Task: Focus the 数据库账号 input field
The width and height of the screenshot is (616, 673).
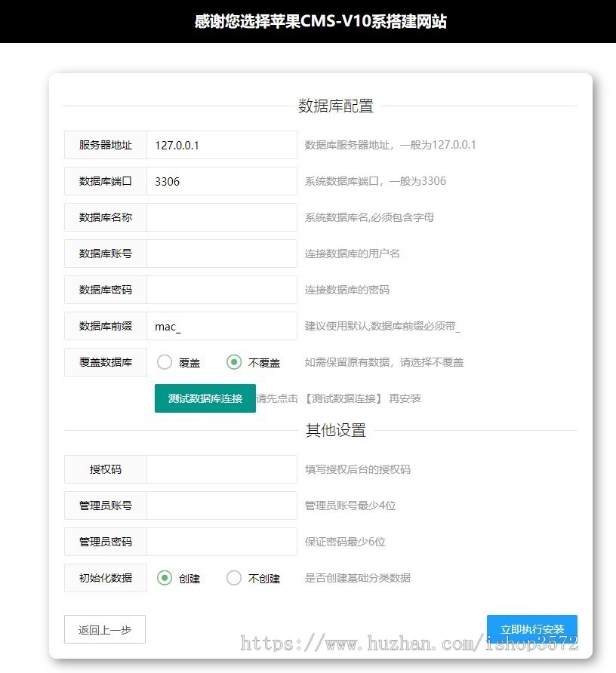Action: click(x=222, y=254)
